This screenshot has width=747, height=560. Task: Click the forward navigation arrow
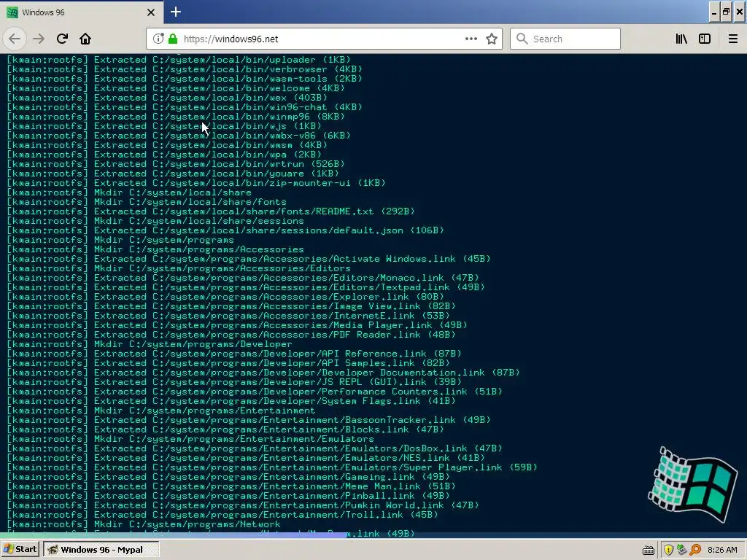pos(39,39)
